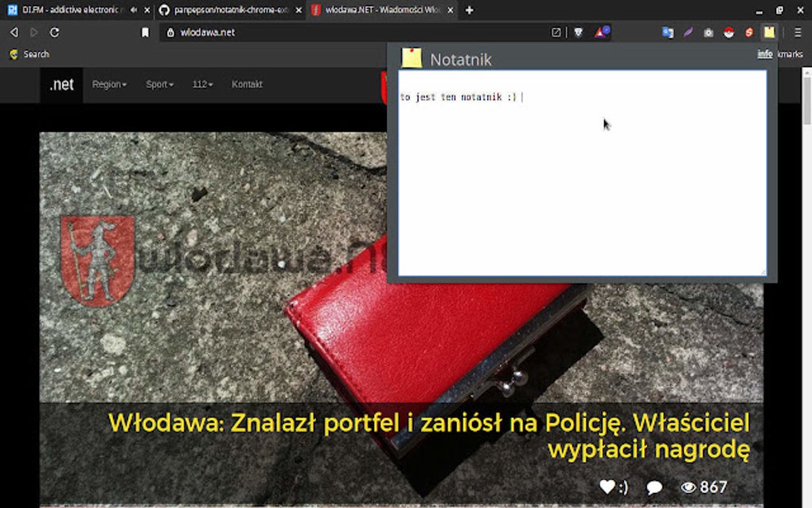Open the Kontakt page link

[247, 84]
